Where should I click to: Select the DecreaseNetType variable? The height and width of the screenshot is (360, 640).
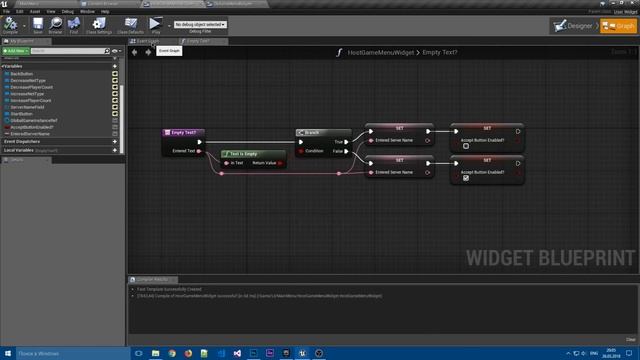[28, 80]
